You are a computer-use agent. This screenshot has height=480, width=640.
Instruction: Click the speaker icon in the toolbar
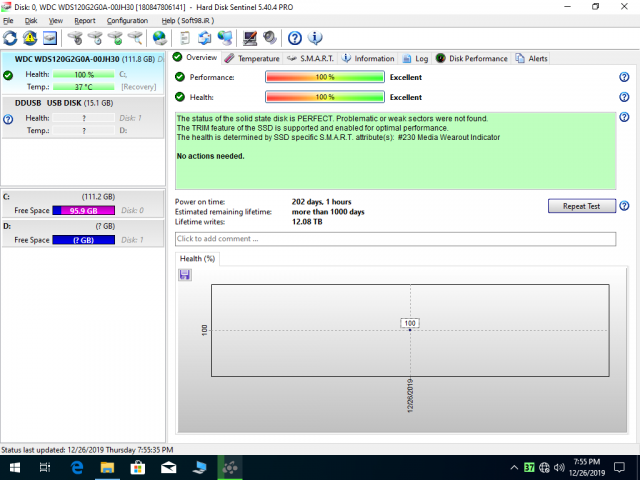[x=269, y=38]
